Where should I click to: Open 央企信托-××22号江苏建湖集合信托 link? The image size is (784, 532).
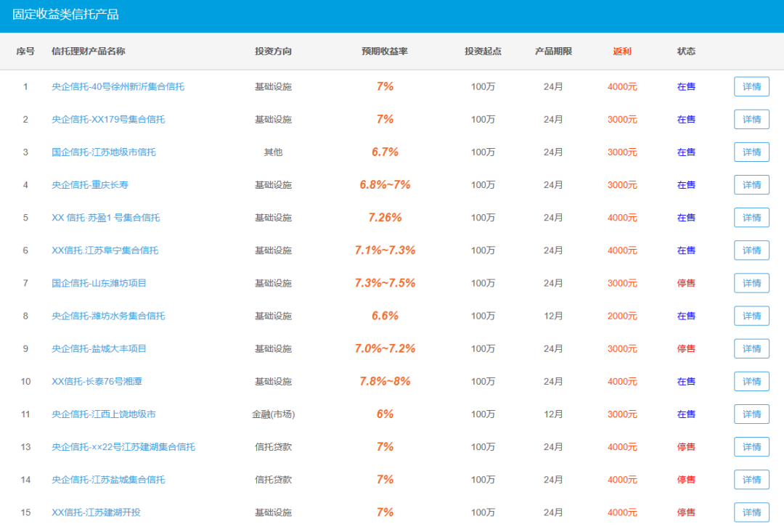123,447
